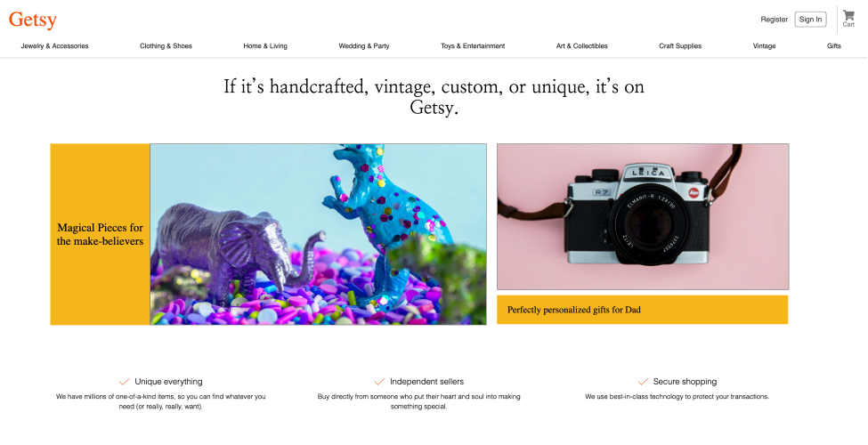
Task: Select the Vintage category
Action: pyautogui.click(x=764, y=46)
